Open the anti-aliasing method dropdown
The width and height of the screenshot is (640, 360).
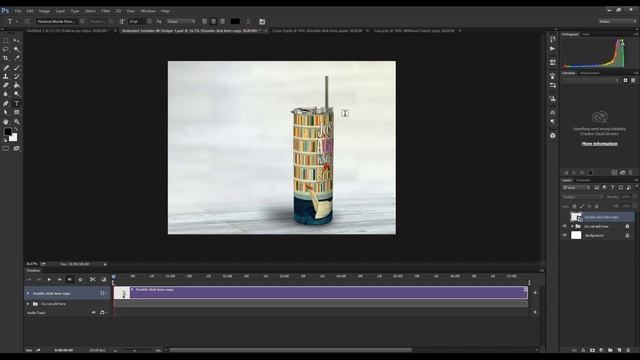pyautogui.click(x=181, y=21)
